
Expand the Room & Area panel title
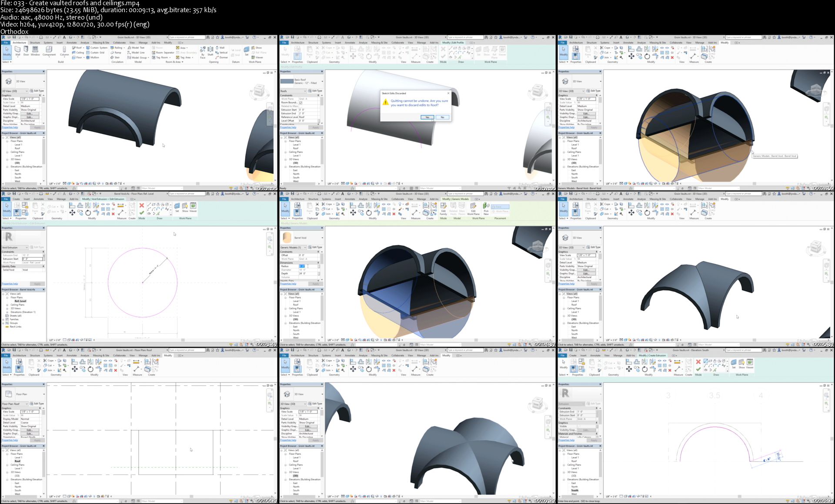(174, 62)
